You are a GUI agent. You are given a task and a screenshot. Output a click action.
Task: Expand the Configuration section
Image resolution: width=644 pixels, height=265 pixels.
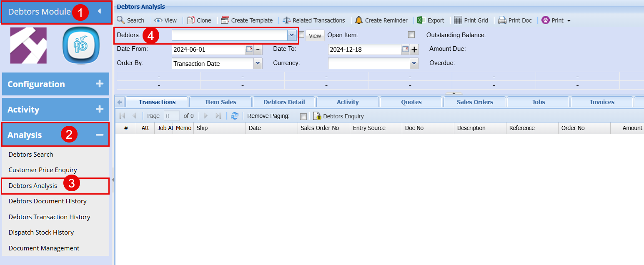click(x=99, y=84)
